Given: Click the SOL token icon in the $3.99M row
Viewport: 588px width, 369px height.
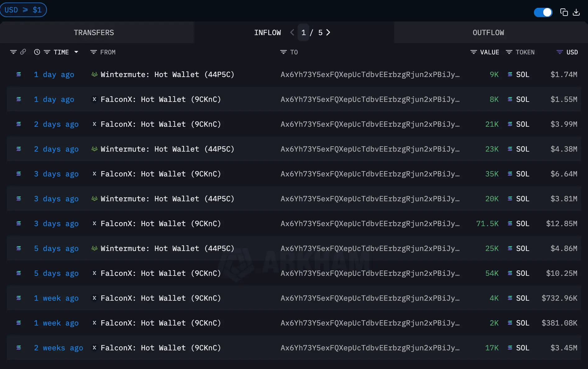Looking at the screenshot, I should click(x=510, y=124).
